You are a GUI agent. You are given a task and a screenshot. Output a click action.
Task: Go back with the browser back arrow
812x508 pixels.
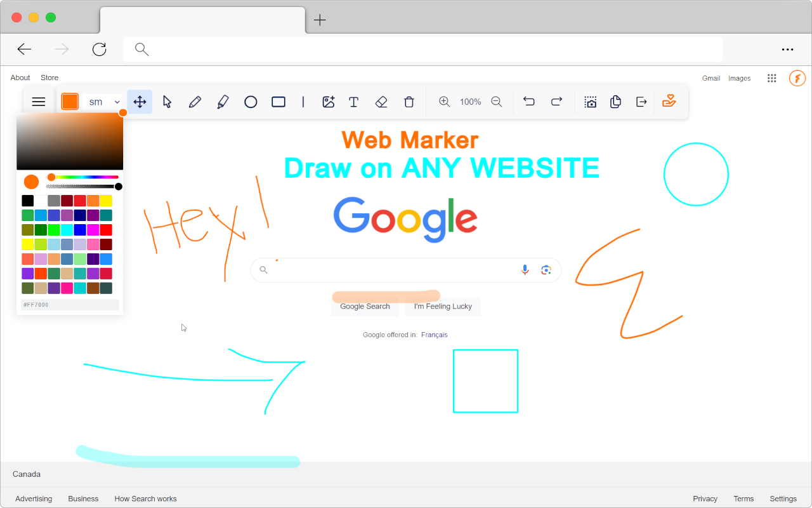point(24,50)
